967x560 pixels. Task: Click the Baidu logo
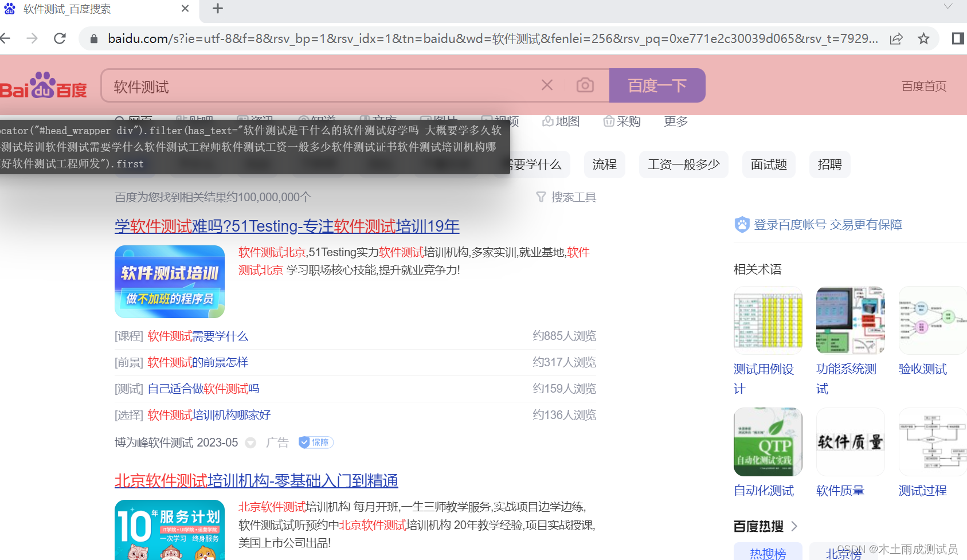pyautogui.click(x=44, y=85)
